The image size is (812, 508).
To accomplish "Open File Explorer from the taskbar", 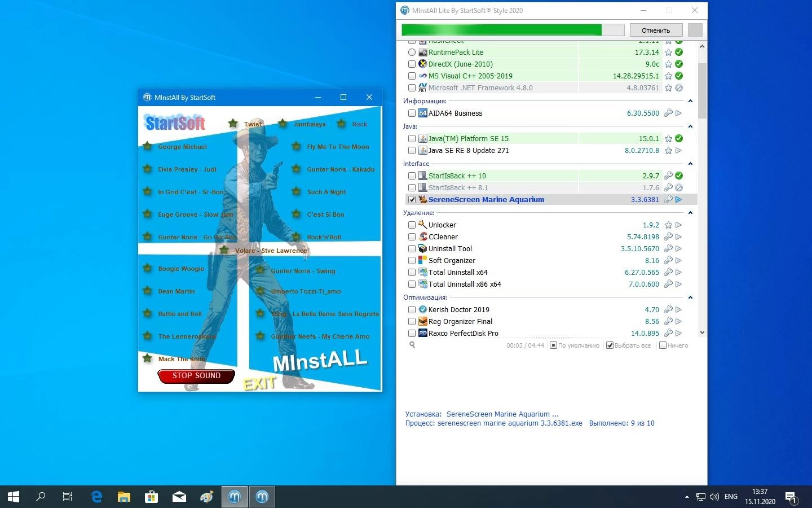I will [123, 497].
